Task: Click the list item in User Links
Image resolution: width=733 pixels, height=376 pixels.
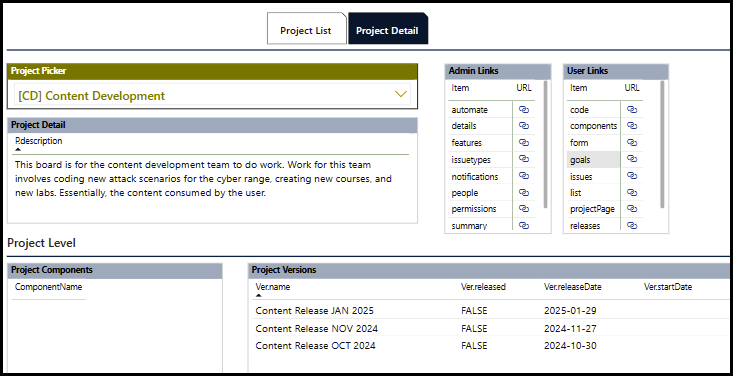Action: point(575,193)
